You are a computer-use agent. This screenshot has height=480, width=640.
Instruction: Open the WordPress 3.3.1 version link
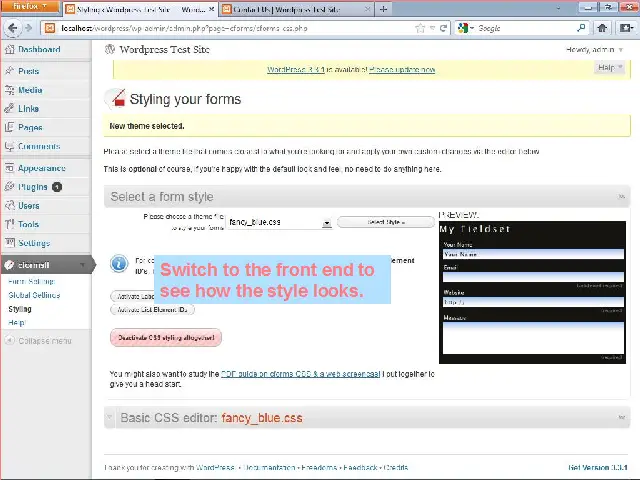pos(296,70)
